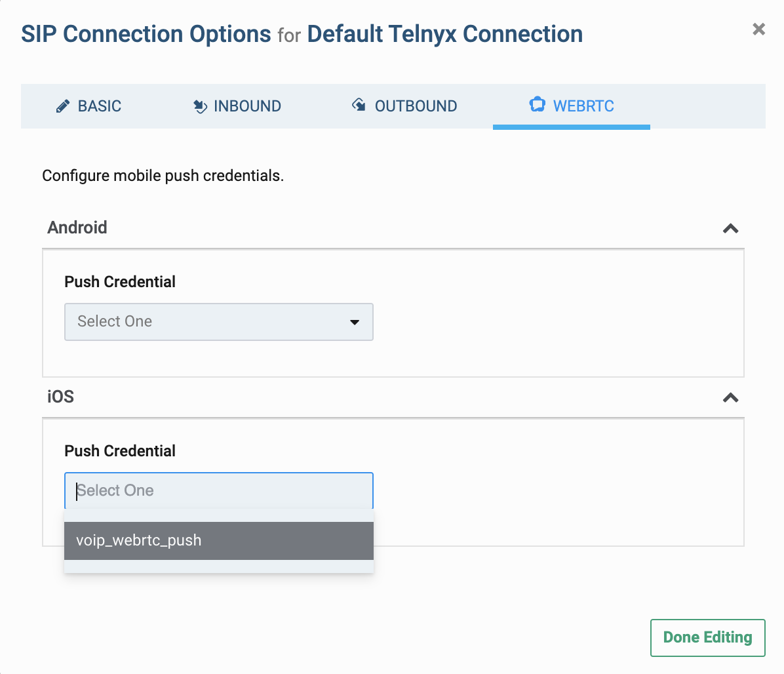Click the outbound send icon next to OUTBOUND
Image resolution: width=784 pixels, height=674 pixels.
[x=359, y=106]
